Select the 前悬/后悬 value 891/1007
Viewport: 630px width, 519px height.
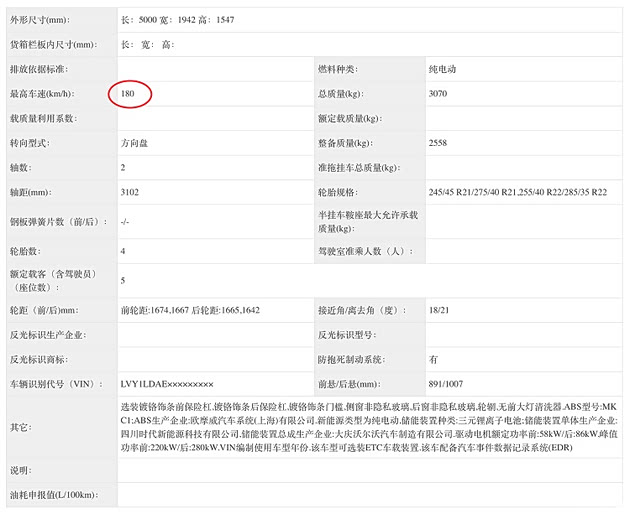click(x=447, y=384)
